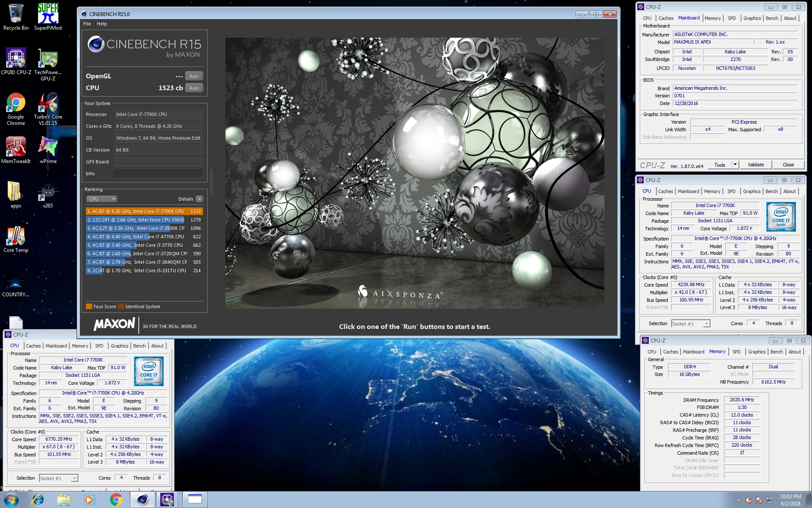Switch to Cinebench in the taskbar
Screen dimensions: 812x508
pos(143,500)
